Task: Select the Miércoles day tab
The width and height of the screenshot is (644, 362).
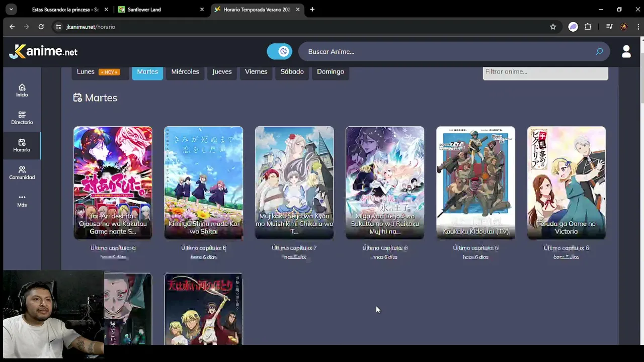Action: (185, 71)
